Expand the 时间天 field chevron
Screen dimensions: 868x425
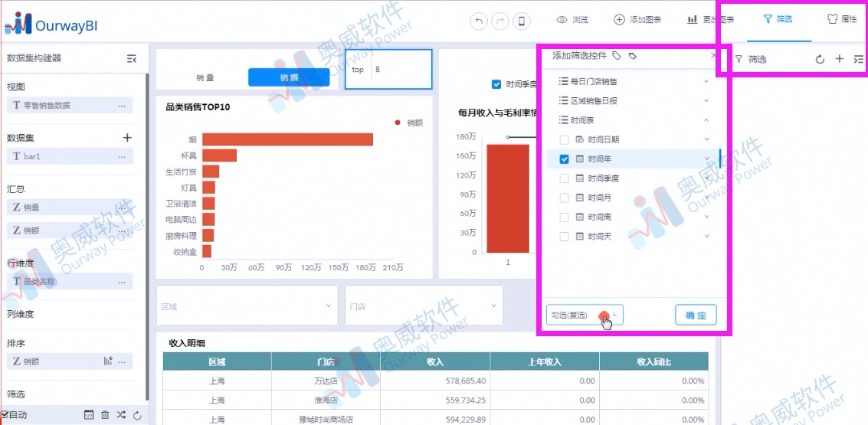pos(706,237)
